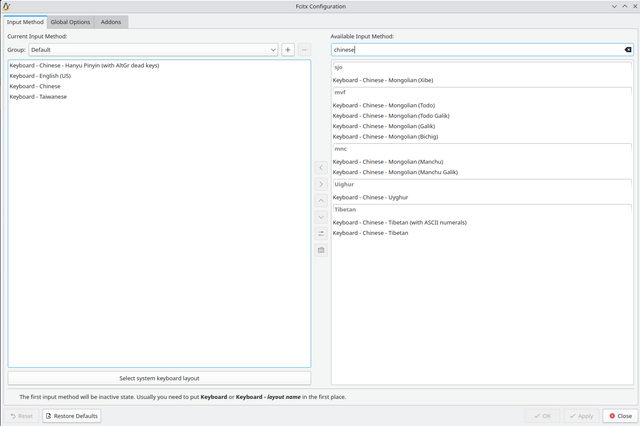Select Keyboard - Chinese - Tibetan entry
640x426 pixels.
482,233
